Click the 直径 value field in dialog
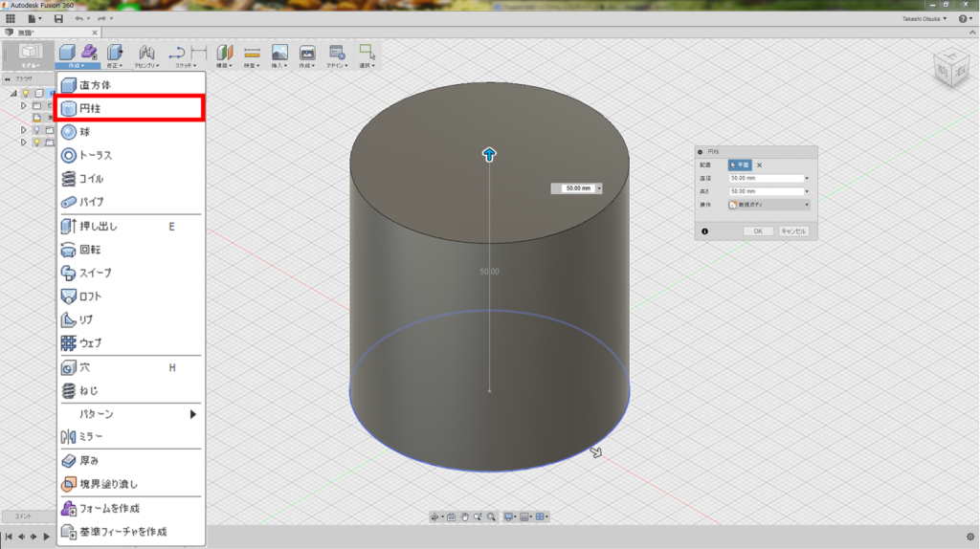 (766, 178)
